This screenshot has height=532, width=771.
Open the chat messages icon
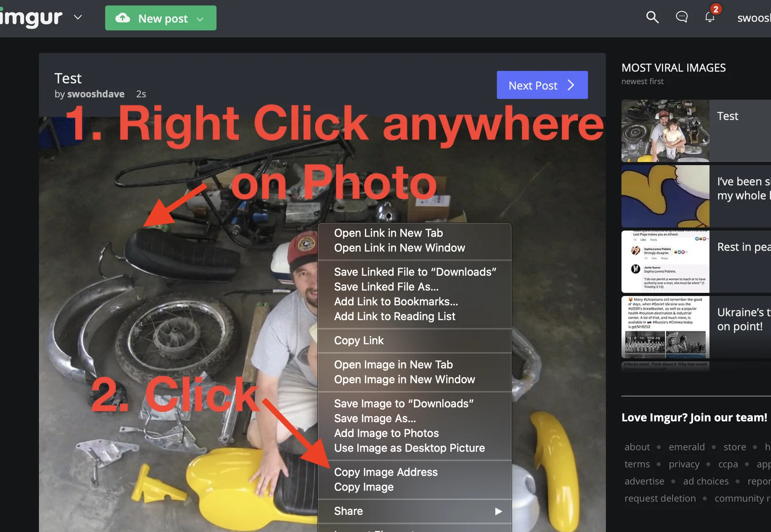(681, 17)
